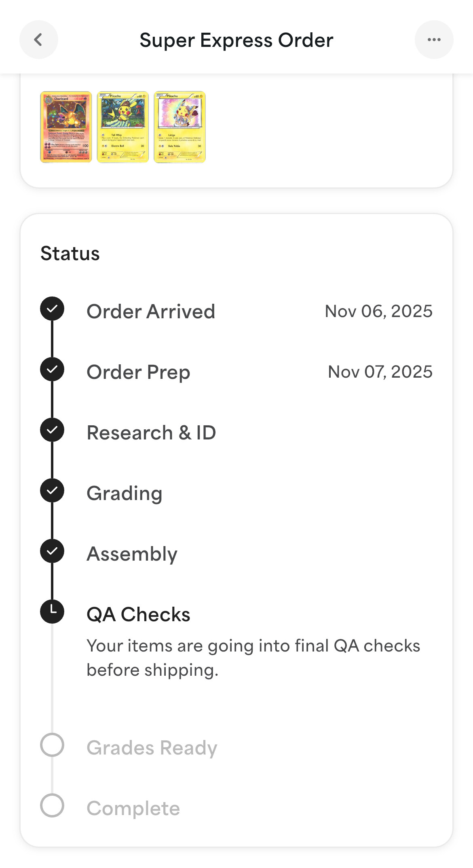Screen dimensions: 473x868
Task: Tap the Order Arrived status row label
Action: pyautogui.click(x=151, y=311)
